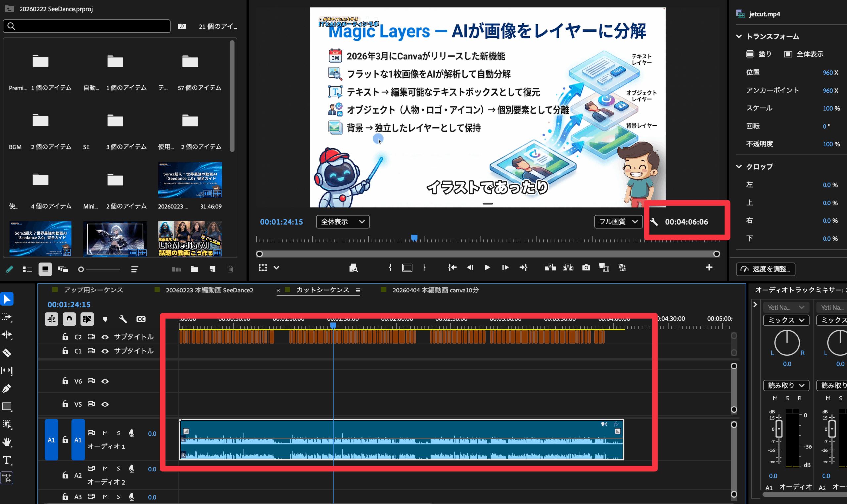This screenshot has height=504, width=847.
Task: Select the Pen tool in toolbar
Action: point(7,389)
